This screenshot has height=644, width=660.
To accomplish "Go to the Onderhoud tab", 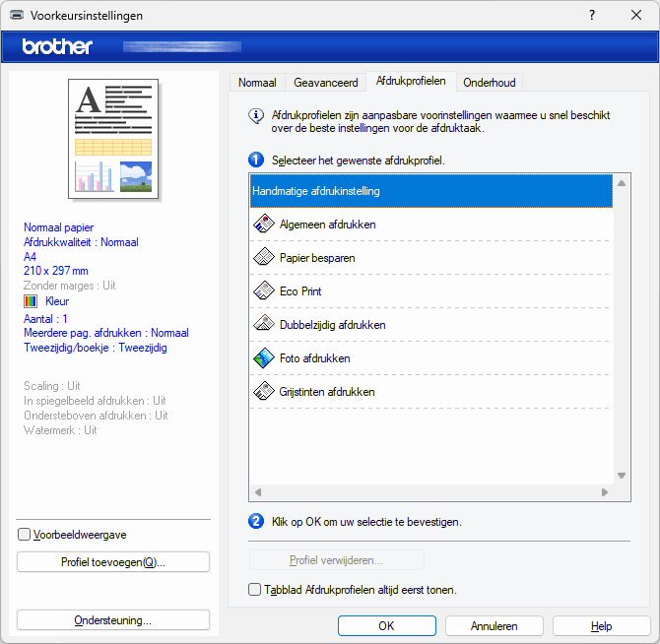I will [x=490, y=83].
